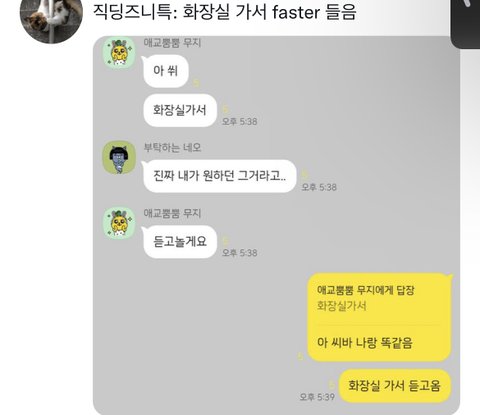The height and width of the screenshot is (415, 480).
Task: Open the 부탁하는 네오 avatar
Action: 119,157
